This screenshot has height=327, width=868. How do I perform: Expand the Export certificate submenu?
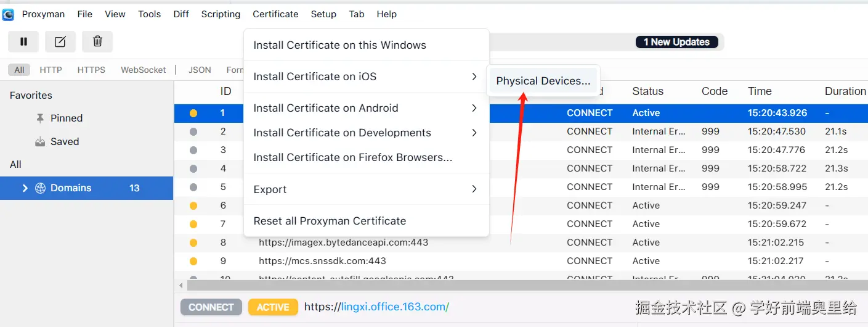click(x=366, y=189)
